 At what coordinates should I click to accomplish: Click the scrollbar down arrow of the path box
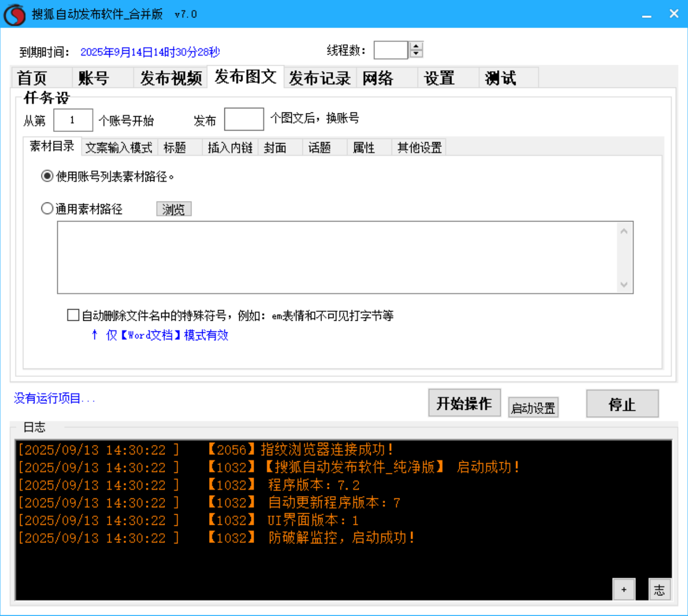624,284
